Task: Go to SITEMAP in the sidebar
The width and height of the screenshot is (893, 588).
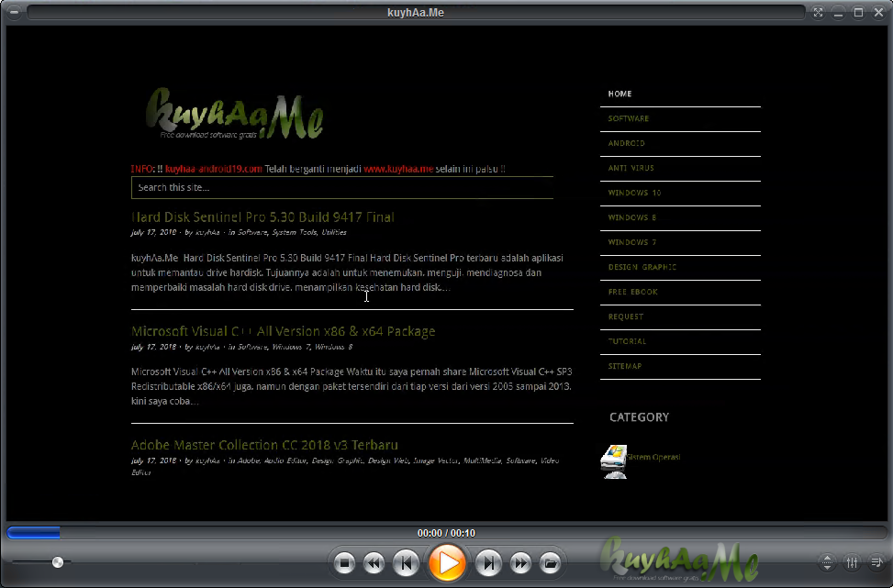Action: (625, 366)
